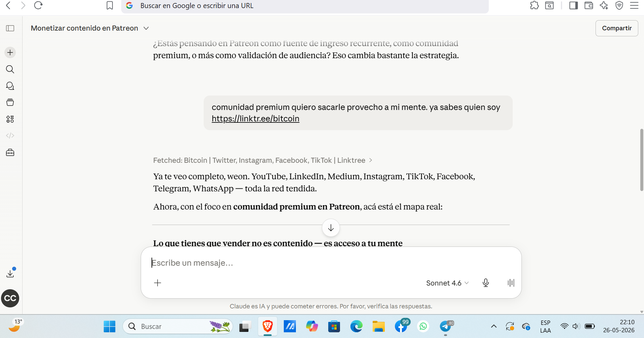Toggle the browser sidebar panel icon

pyautogui.click(x=574, y=5)
